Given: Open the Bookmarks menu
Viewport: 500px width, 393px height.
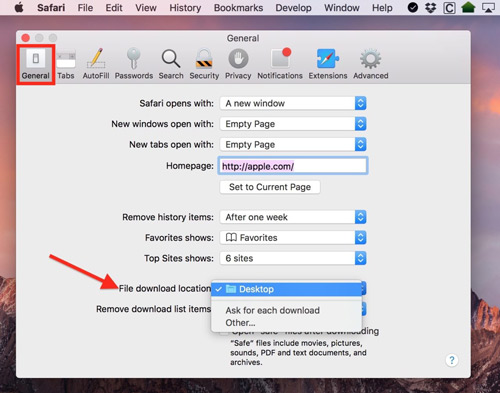Looking at the screenshot, I should (238, 8).
